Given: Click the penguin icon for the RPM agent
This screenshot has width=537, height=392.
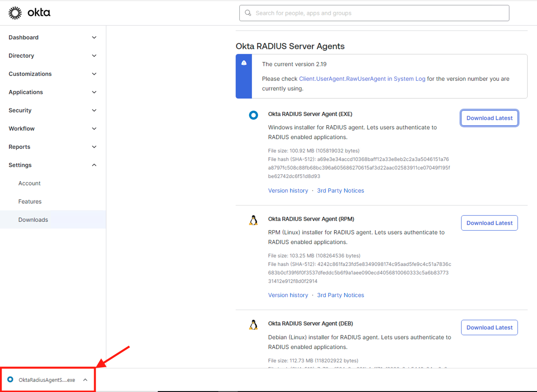Looking at the screenshot, I should click(x=253, y=220).
